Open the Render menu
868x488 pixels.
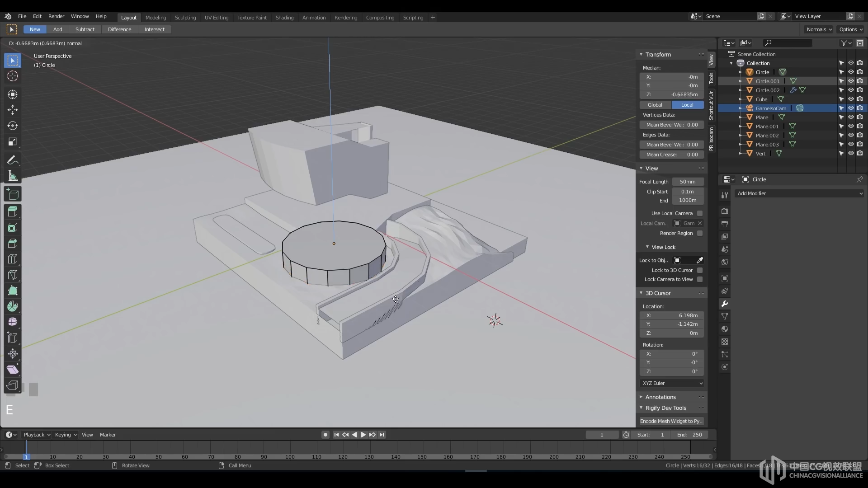click(57, 16)
